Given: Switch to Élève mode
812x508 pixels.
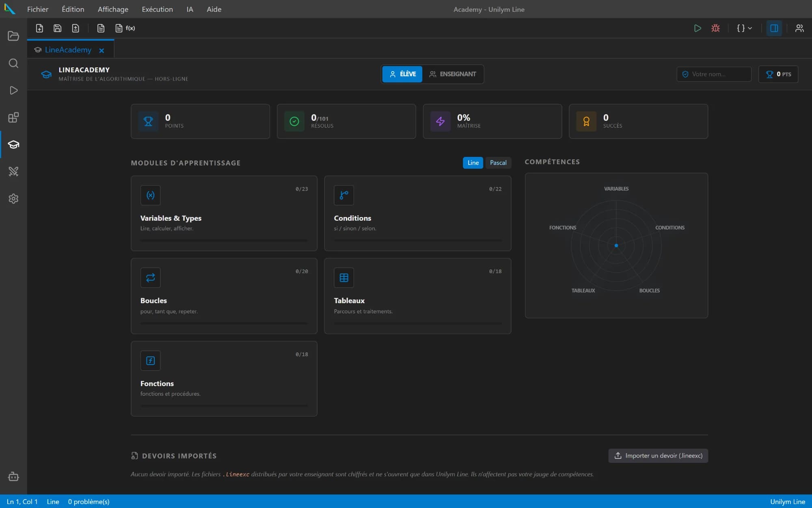Looking at the screenshot, I should coord(402,74).
